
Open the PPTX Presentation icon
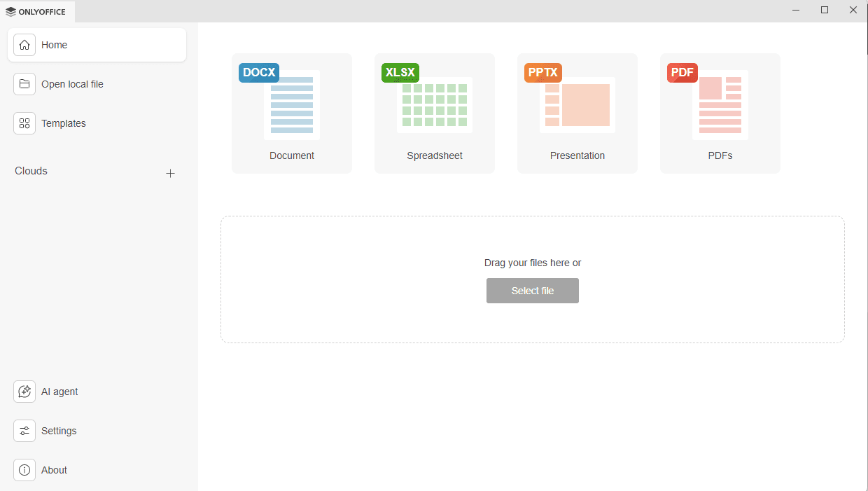[577, 104]
